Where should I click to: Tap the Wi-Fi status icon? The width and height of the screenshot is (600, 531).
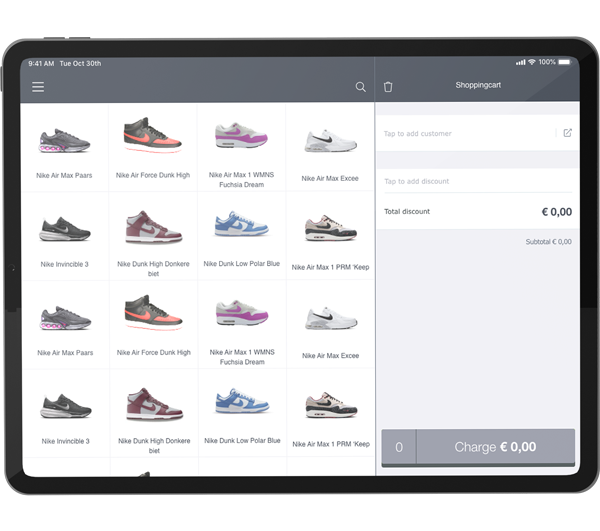[532, 62]
